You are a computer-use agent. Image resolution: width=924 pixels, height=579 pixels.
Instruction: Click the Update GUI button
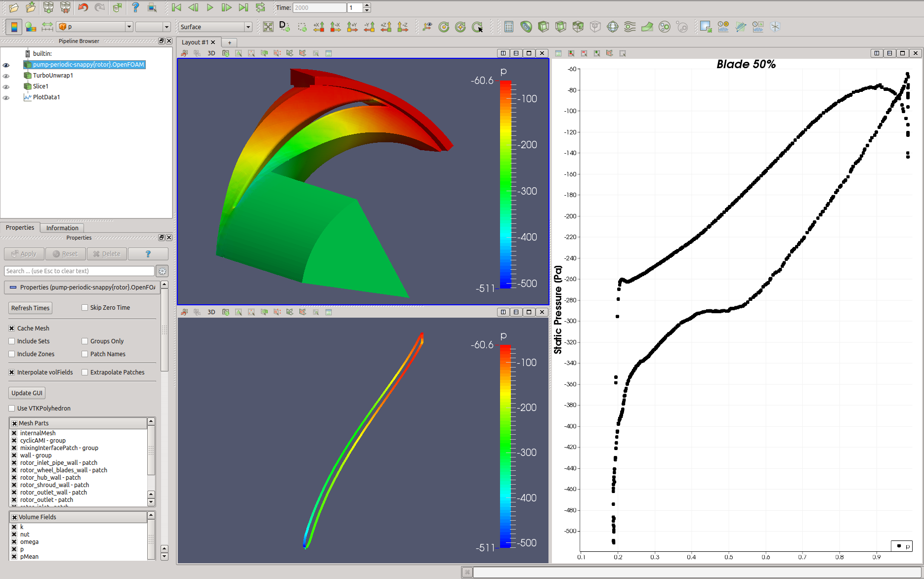pos(27,393)
